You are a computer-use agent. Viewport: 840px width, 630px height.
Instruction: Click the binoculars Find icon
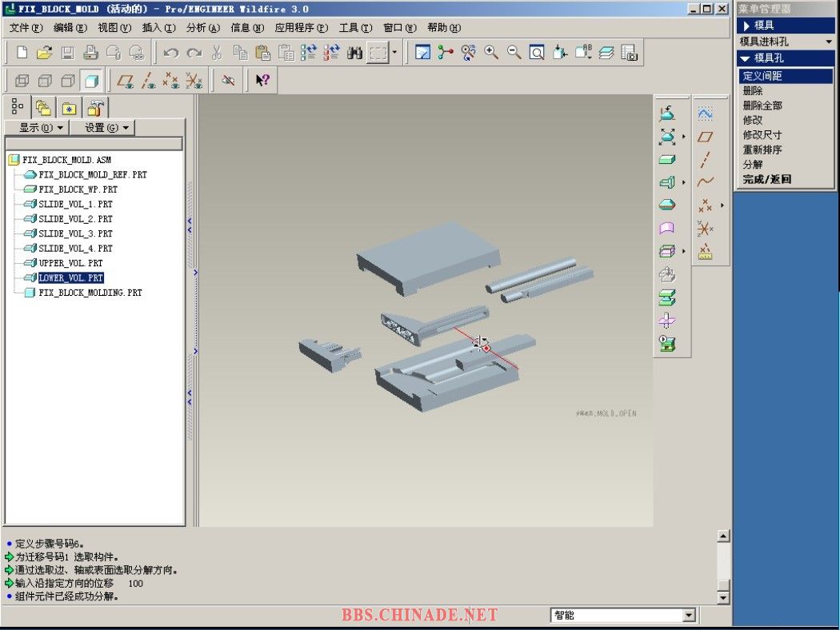(354, 53)
